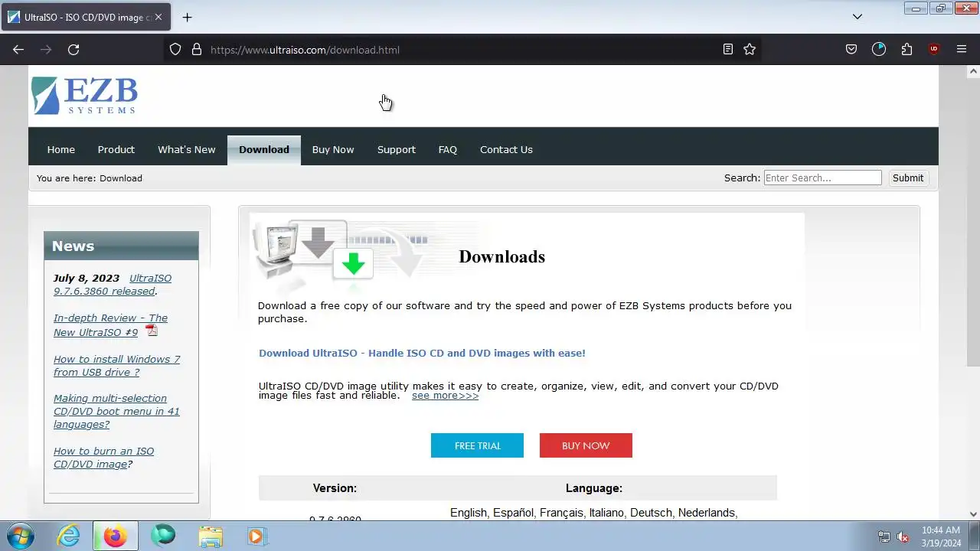Close the UltraISO browser tab

pos(158,17)
